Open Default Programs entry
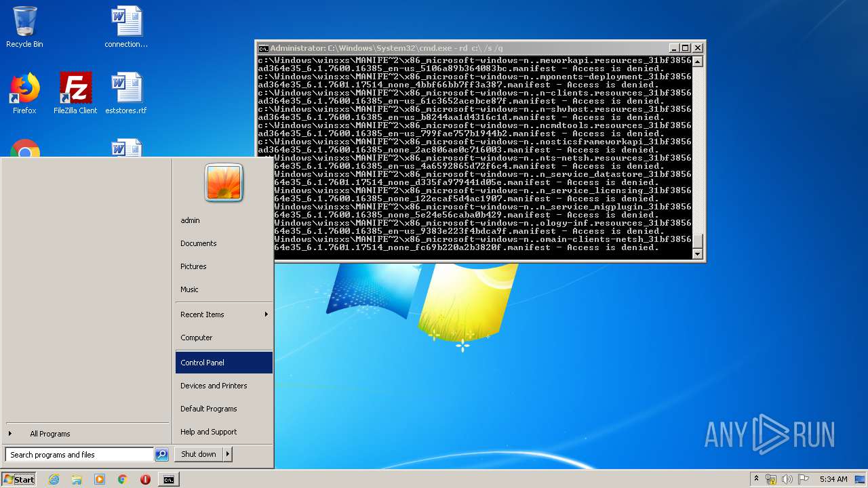This screenshot has width=868, height=488. [x=224, y=409]
